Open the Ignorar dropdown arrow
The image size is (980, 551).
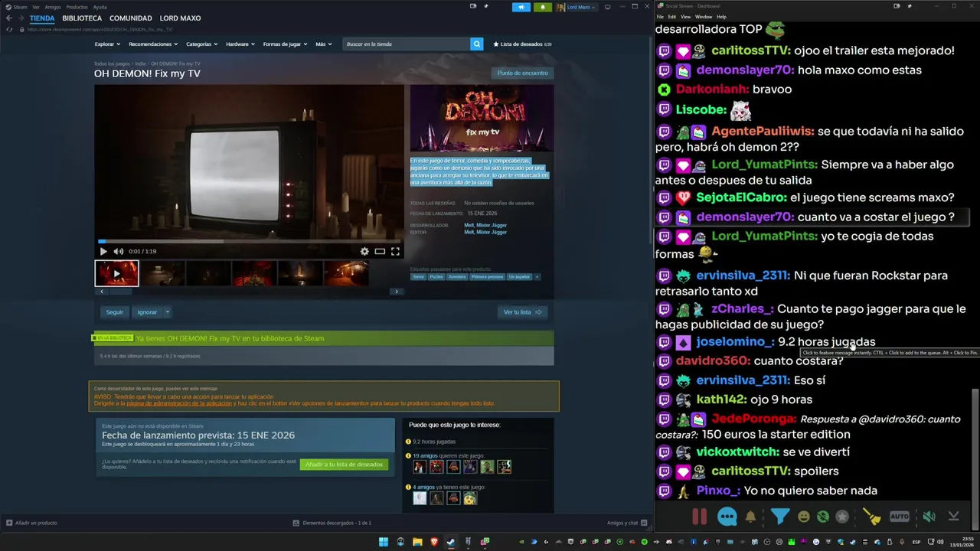pyautogui.click(x=167, y=312)
